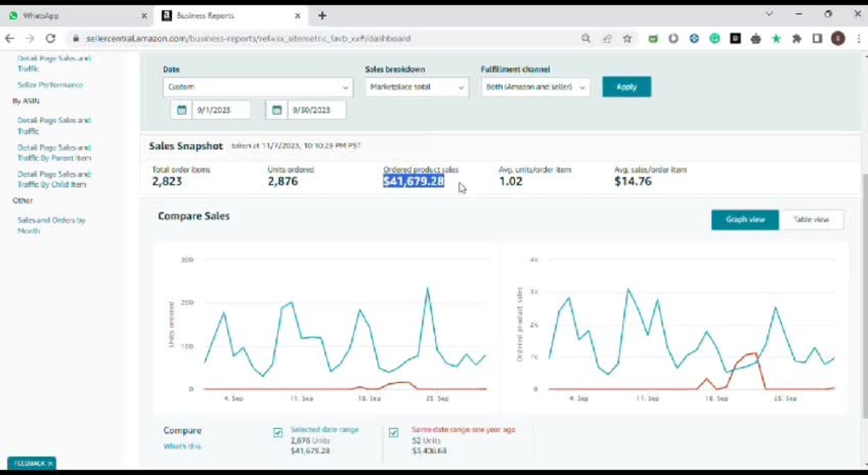
Task: Open the end date calendar icon
Action: pyautogui.click(x=277, y=109)
